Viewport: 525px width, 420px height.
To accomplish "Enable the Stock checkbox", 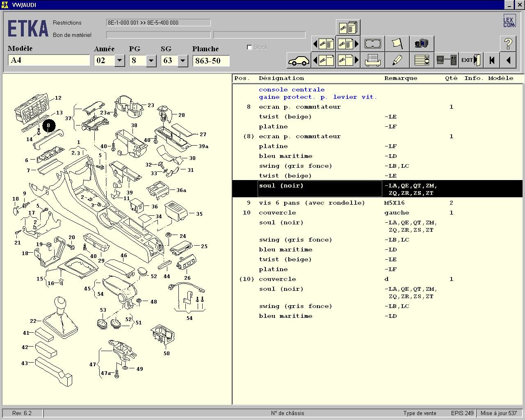I will [x=249, y=47].
